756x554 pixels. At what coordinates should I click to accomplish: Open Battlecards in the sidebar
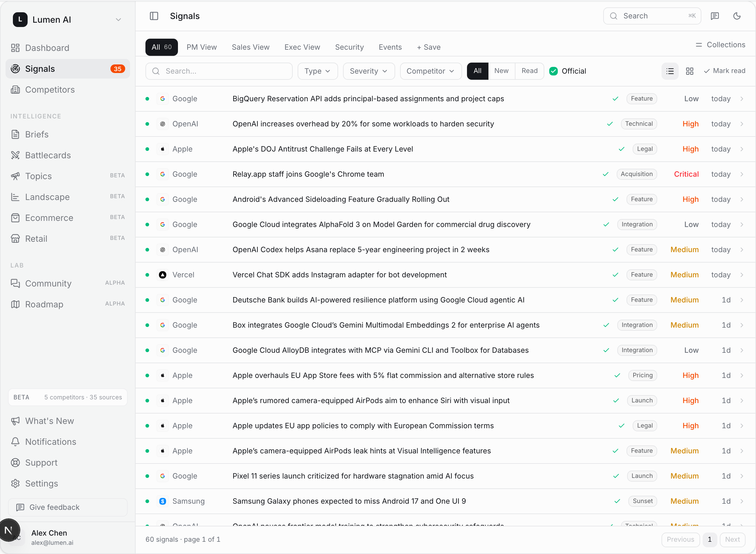pyautogui.click(x=68, y=155)
